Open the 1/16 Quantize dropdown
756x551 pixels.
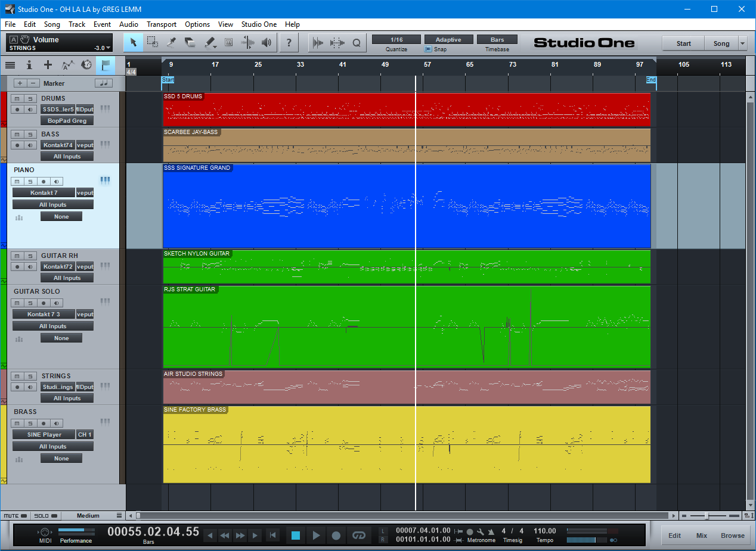pyautogui.click(x=396, y=39)
